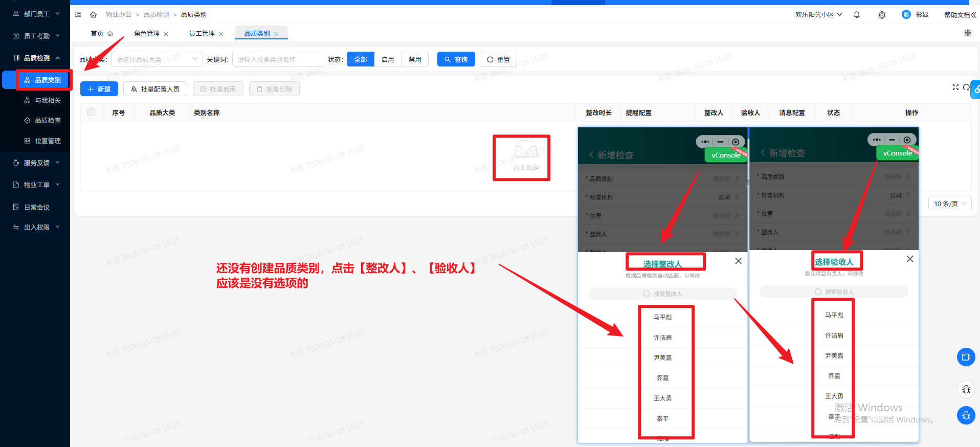Click the 新建 button
The width and height of the screenshot is (980, 447).
(x=99, y=89)
